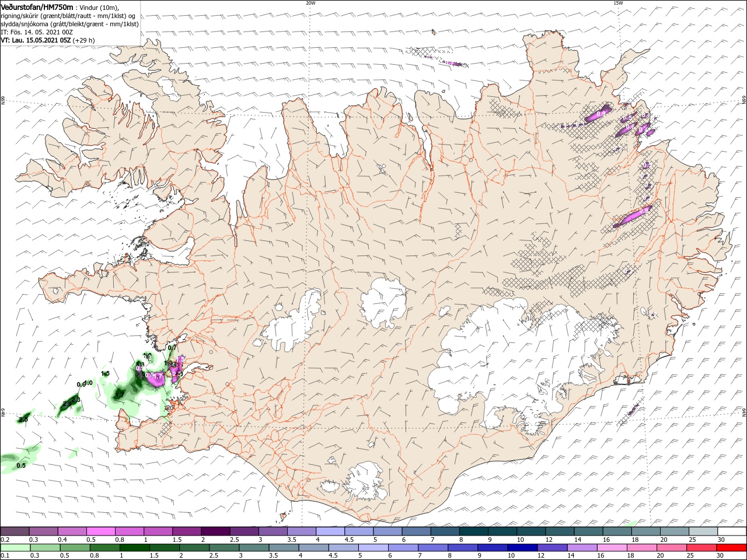This screenshot has height=560, width=747.
Task: Click the dusky mauve 0.2–0.3 snow legend swatch
Action: (x=15, y=531)
